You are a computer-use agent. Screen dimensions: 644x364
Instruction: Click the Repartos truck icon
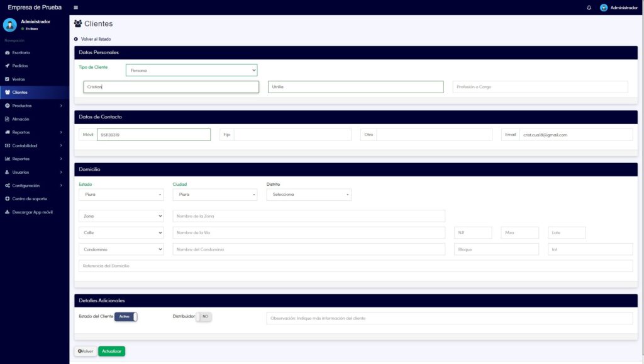click(7, 132)
